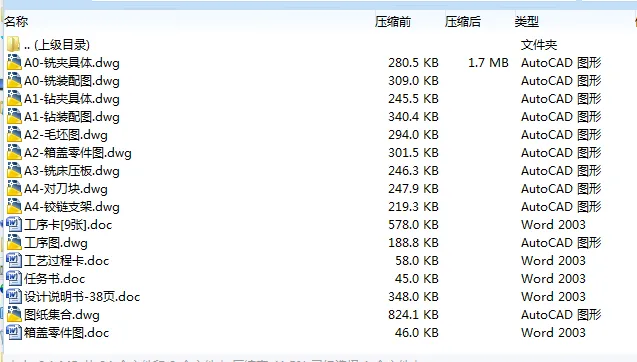Click the DWG icon for A1-钻装配图.dwg
Viewport: 637px width, 362px height.
coord(14,116)
